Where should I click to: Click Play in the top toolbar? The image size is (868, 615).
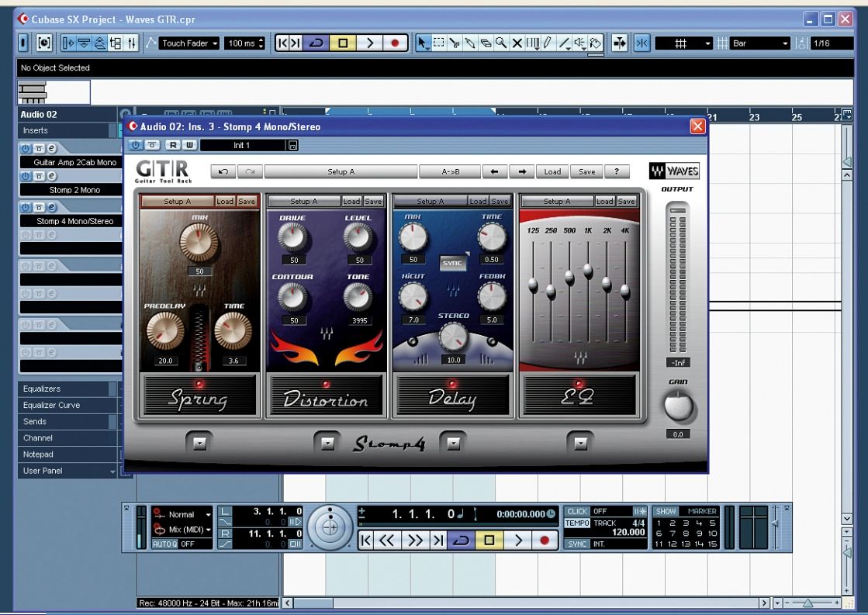(x=370, y=43)
